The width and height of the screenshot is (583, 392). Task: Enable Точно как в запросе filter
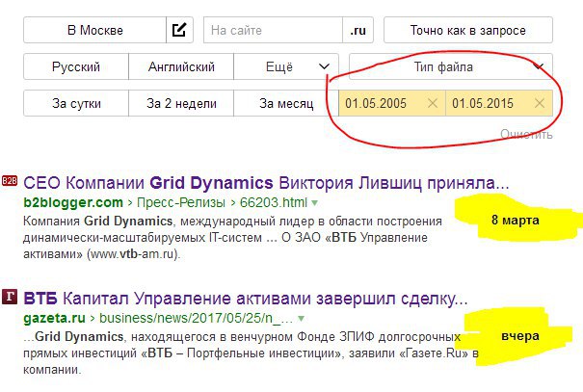click(x=468, y=30)
